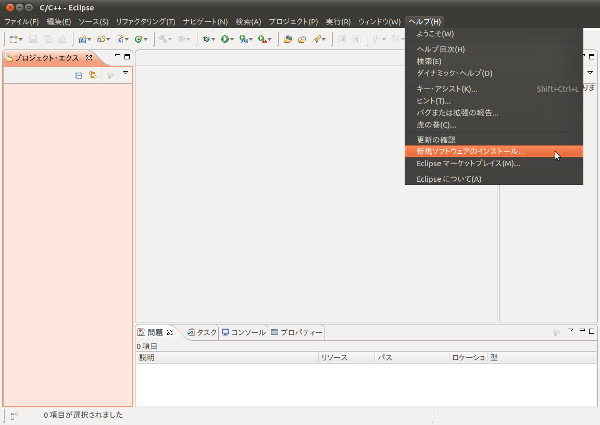Click the Profile icon

coord(243,39)
